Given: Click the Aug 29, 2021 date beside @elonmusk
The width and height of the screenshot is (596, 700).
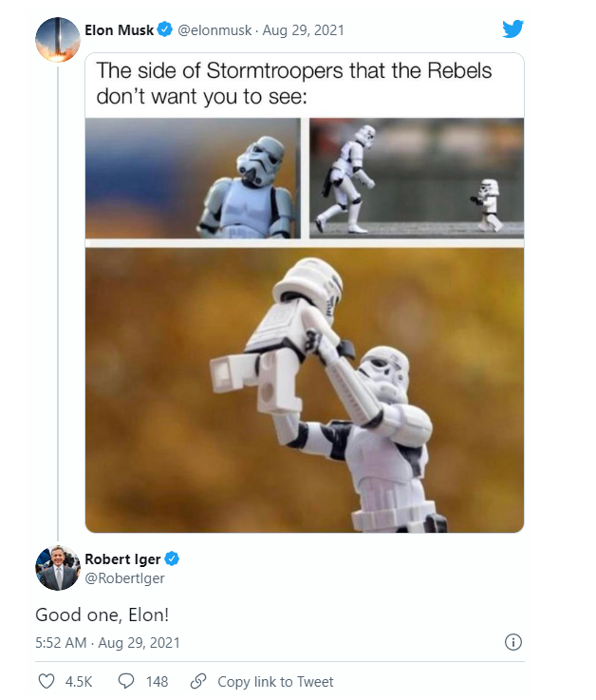Looking at the screenshot, I should point(304,30).
